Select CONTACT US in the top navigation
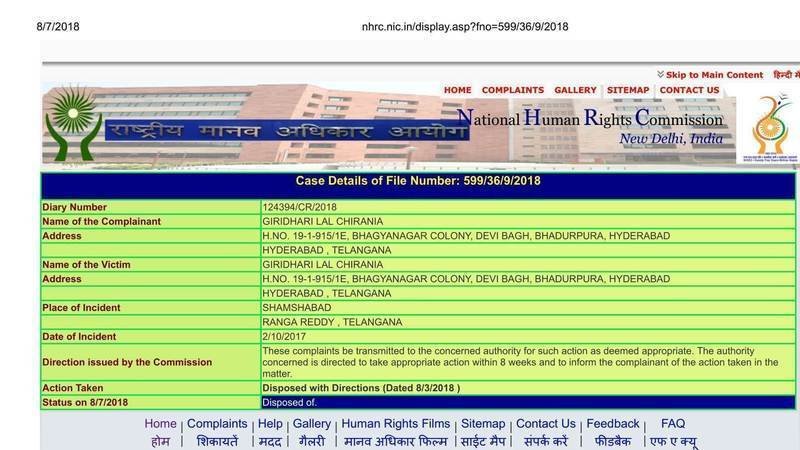The width and height of the screenshot is (800, 450). click(689, 90)
